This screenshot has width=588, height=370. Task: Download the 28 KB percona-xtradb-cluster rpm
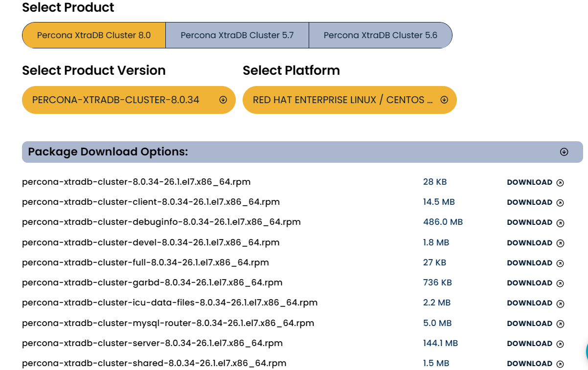[x=530, y=182]
